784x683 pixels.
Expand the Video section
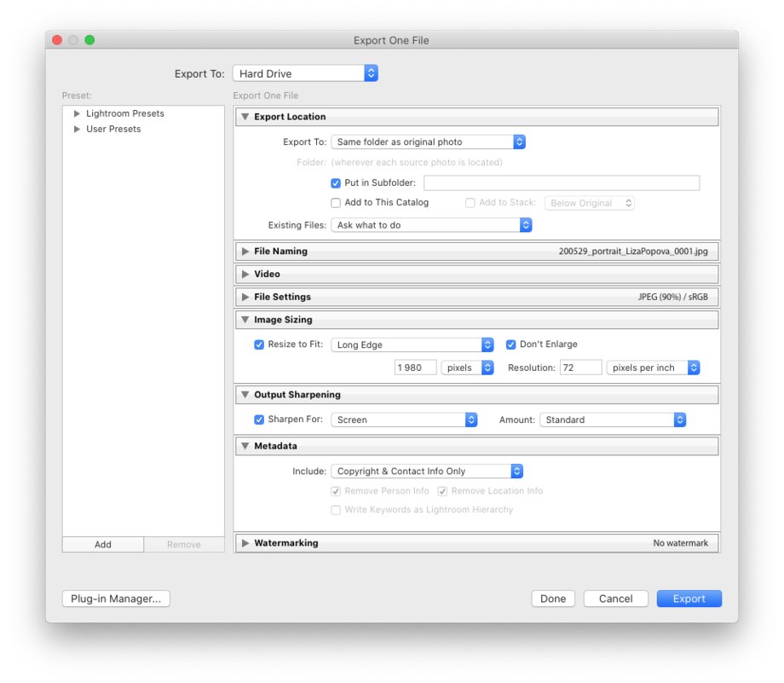point(245,275)
